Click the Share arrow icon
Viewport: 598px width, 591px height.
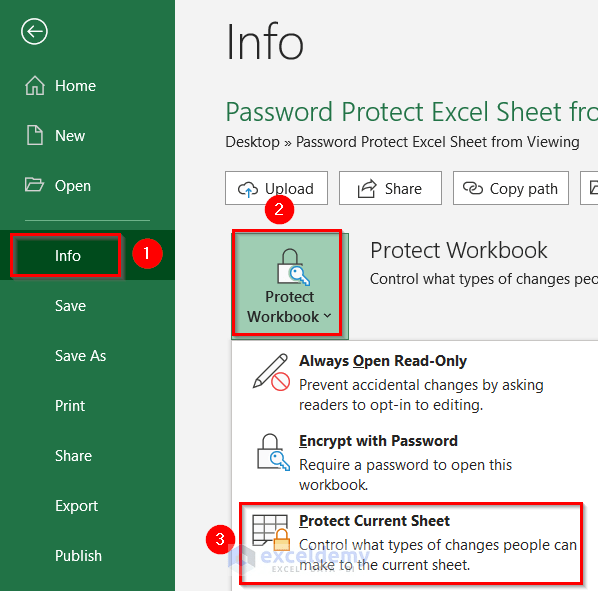(x=367, y=189)
